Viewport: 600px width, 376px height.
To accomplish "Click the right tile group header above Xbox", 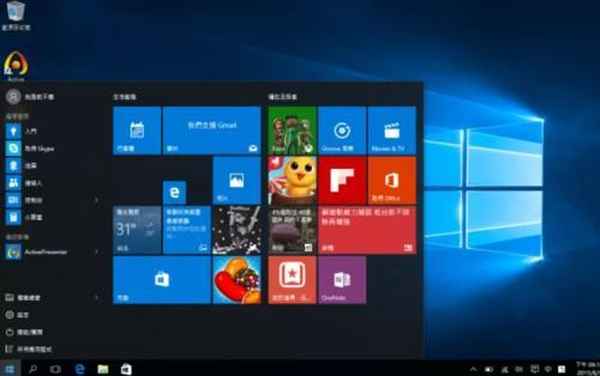I will click(283, 97).
